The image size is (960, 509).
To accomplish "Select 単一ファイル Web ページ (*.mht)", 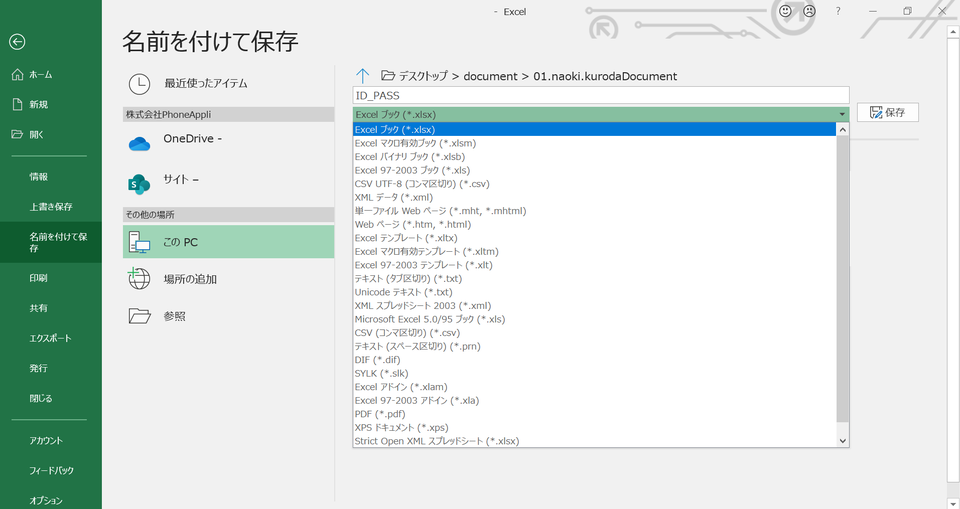I will tap(594, 211).
